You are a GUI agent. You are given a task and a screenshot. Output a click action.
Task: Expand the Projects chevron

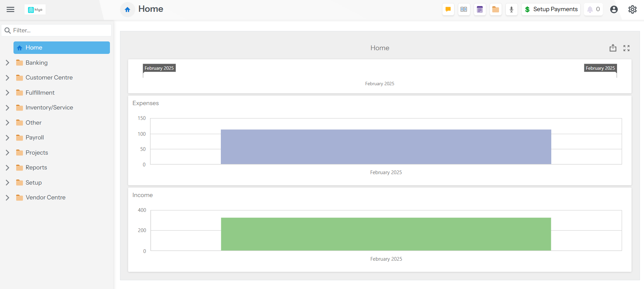click(x=7, y=153)
